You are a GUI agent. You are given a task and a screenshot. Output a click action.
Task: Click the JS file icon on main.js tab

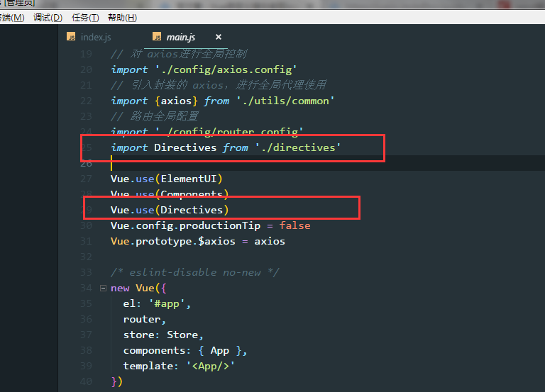click(157, 36)
